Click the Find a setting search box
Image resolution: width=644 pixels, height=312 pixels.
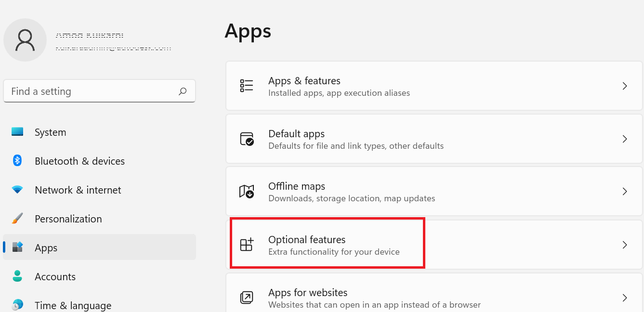pos(100,91)
